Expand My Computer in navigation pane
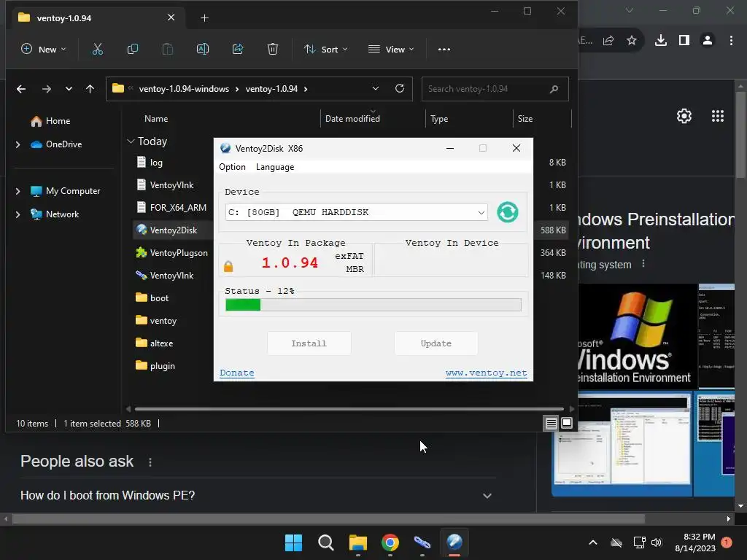The image size is (747, 560). tap(18, 191)
